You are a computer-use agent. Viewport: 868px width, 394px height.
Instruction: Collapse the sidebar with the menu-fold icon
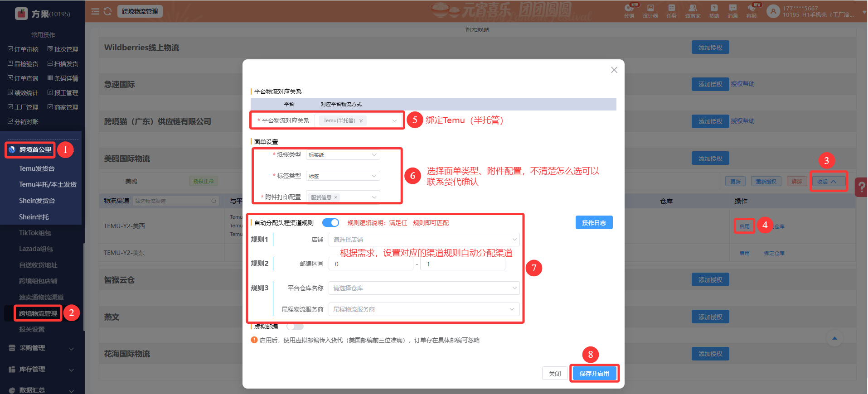pos(95,11)
